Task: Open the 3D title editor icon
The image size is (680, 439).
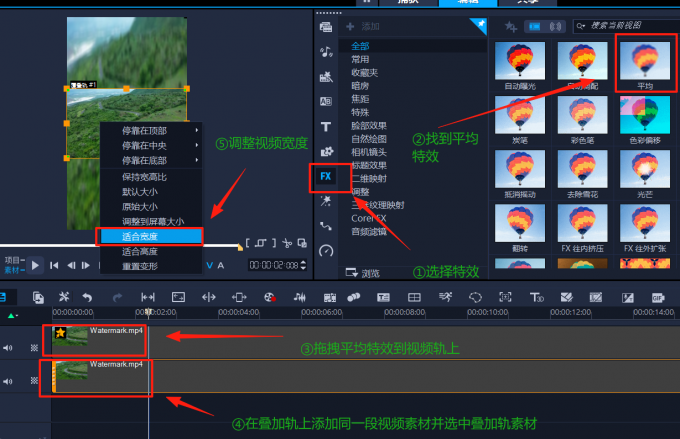Action: [536, 297]
